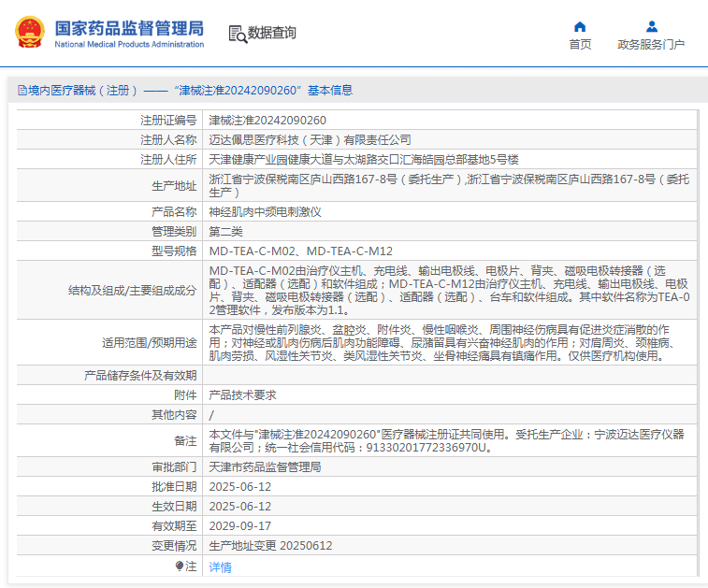Image resolution: width=708 pixels, height=588 pixels.
Task: Click 产品技术要求 in the 附件 row
Action: coord(242,395)
